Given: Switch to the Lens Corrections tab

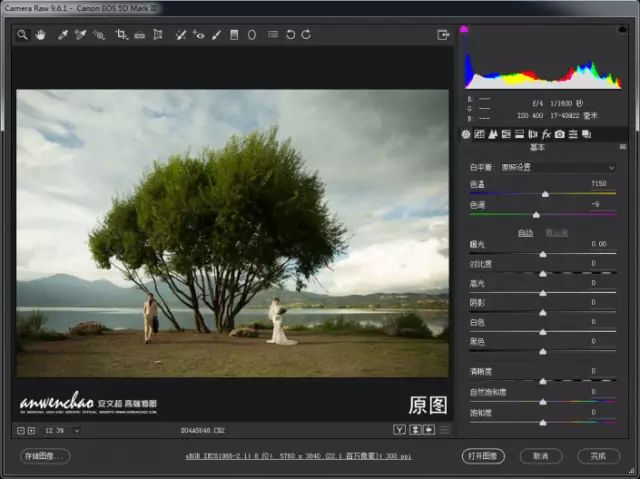Looking at the screenshot, I should pos(533,134).
